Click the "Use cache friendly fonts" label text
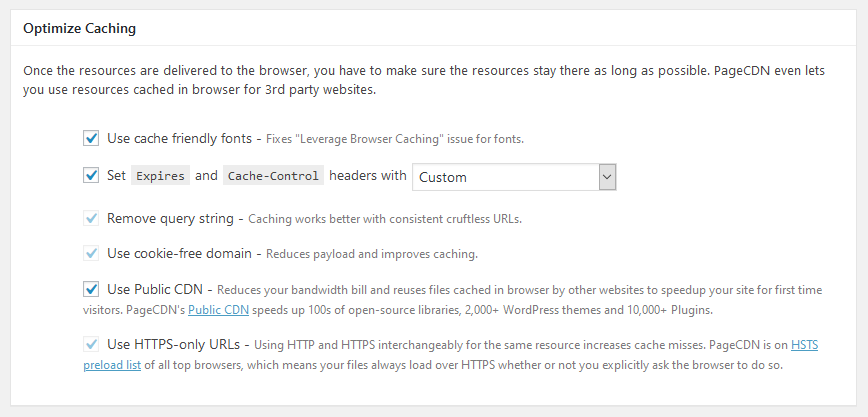The height and width of the screenshot is (417, 868). point(178,138)
